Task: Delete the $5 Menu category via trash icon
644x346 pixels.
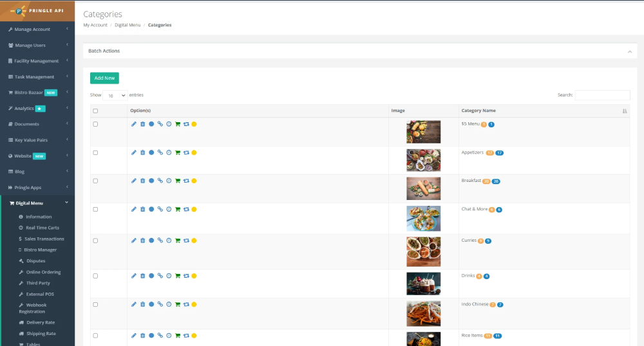Action: pos(142,124)
